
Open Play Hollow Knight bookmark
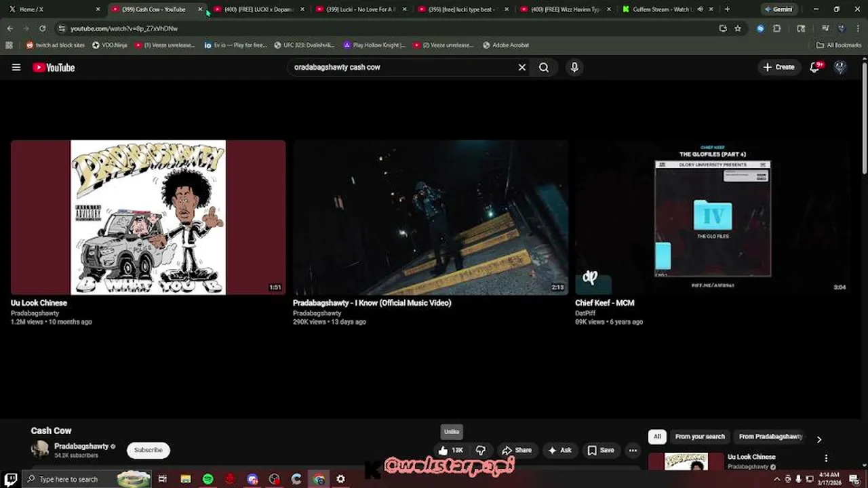click(374, 45)
